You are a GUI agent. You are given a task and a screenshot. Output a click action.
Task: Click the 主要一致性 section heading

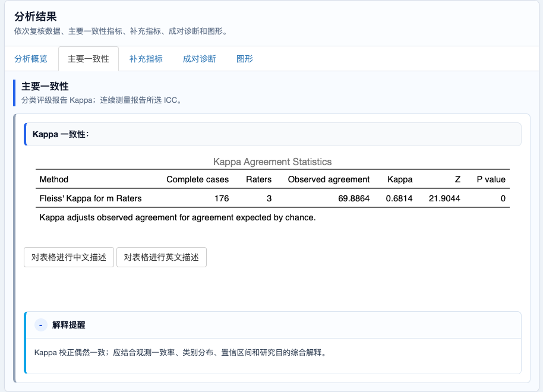click(45, 86)
